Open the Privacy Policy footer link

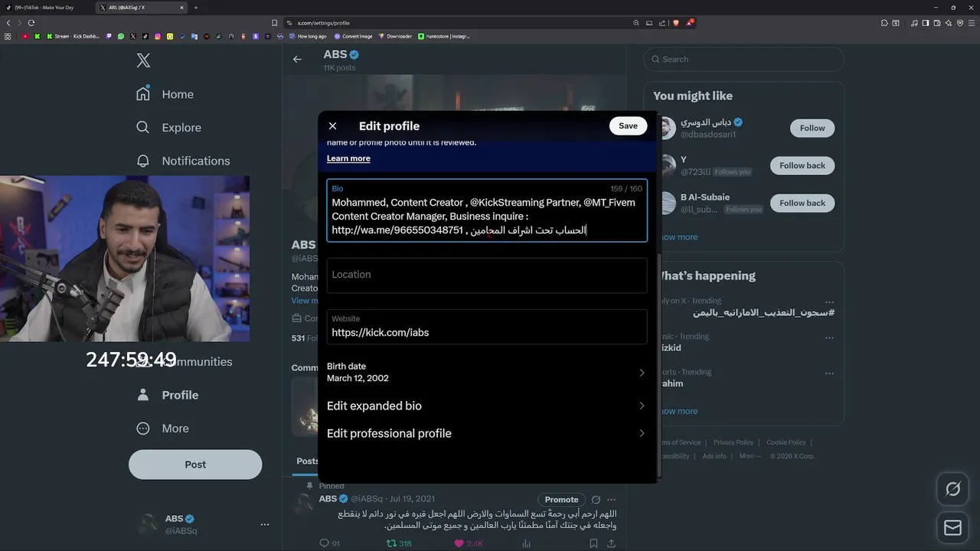[x=734, y=442]
